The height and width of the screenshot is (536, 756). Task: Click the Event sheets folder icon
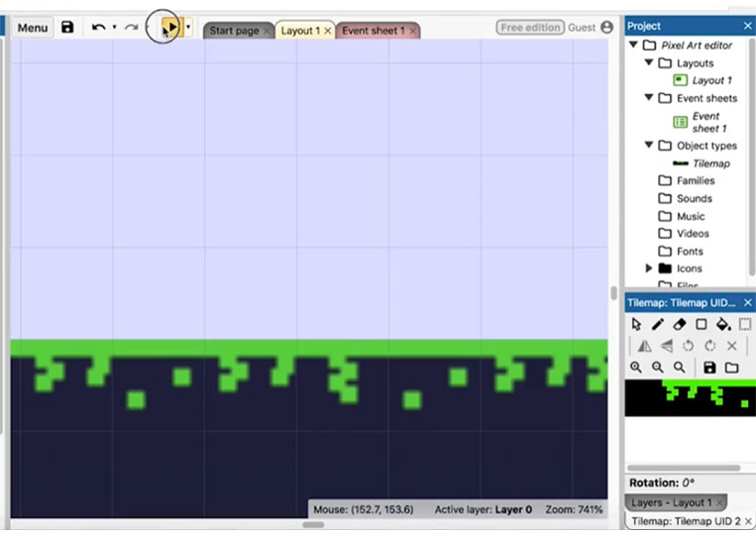click(x=665, y=98)
